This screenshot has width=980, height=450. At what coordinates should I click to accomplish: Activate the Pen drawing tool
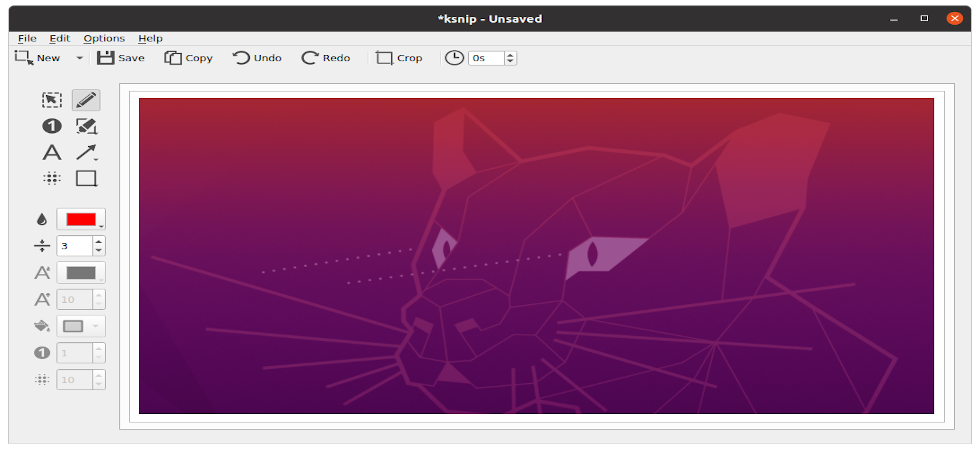click(86, 100)
